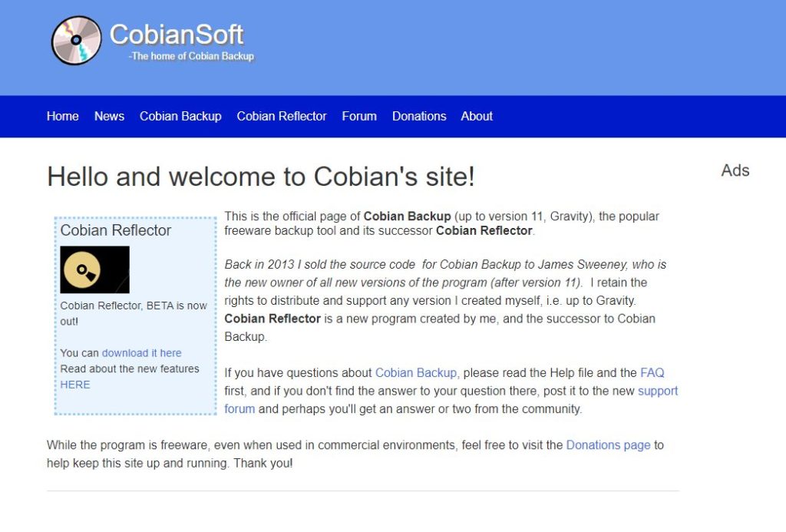Image resolution: width=786 pixels, height=532 pixels.
Task: Follow the 'HERE' new features link
Action: [x=75, y=385]
